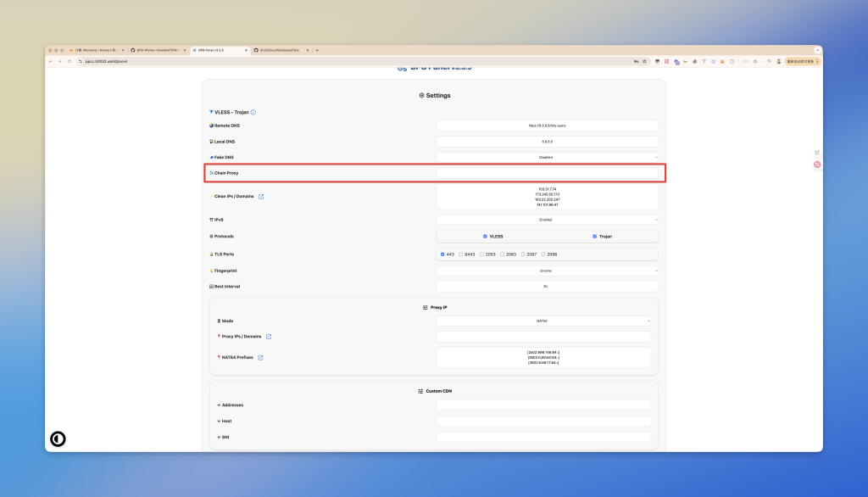This screenshot has height=497, width=868.
Task: Click the link icon beside NAT64 Prefixes
Action: pyautogui.click(x=260, y=358)
